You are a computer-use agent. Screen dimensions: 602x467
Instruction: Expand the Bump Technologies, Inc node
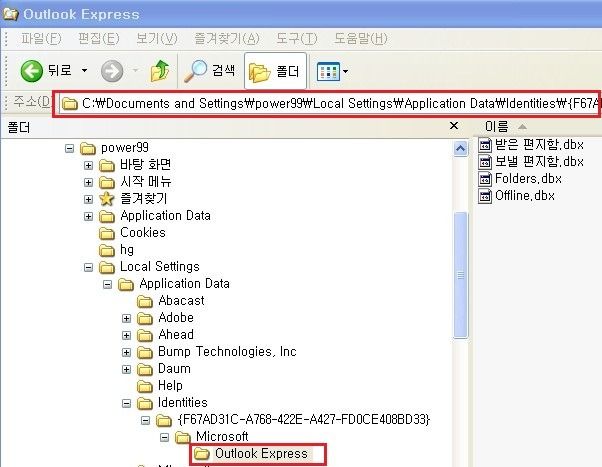coord(126,352)
